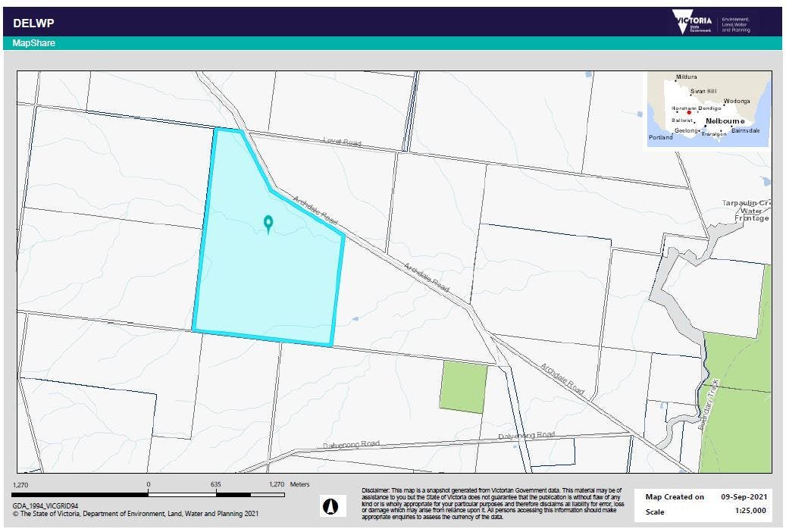Click the Lovel Road label
The image size is (786, 532).
342,142
